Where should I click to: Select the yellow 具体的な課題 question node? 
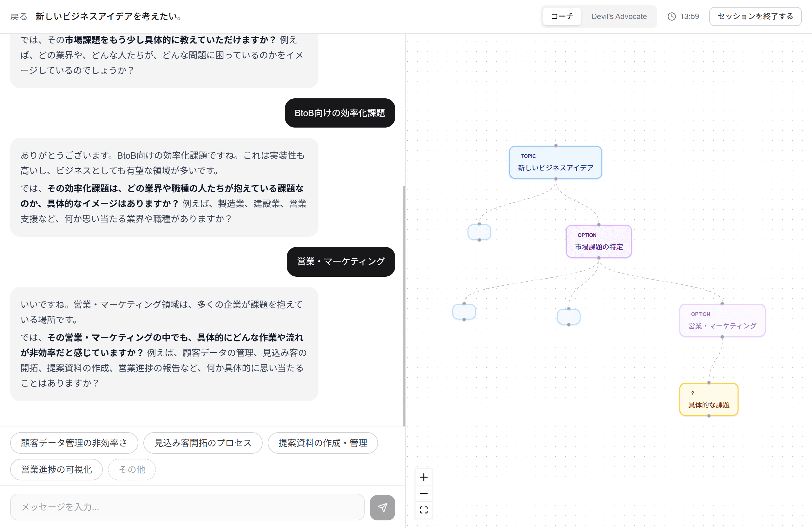coord(709,399)
